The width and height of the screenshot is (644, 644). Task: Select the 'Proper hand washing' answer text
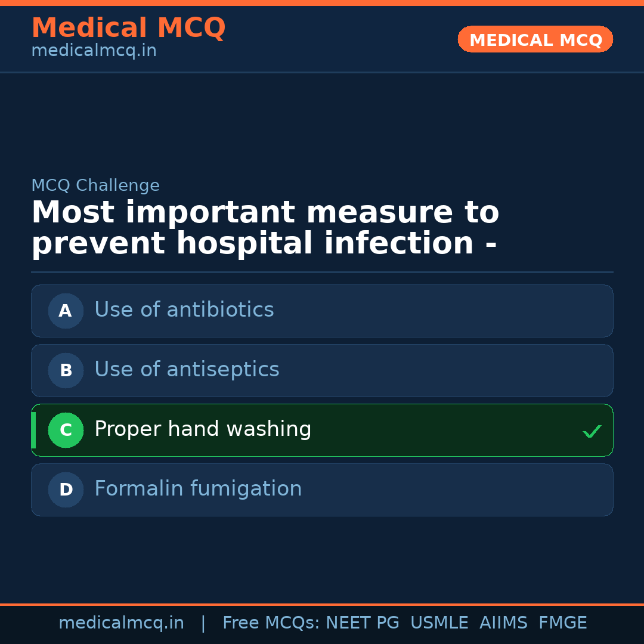(203, 429)
